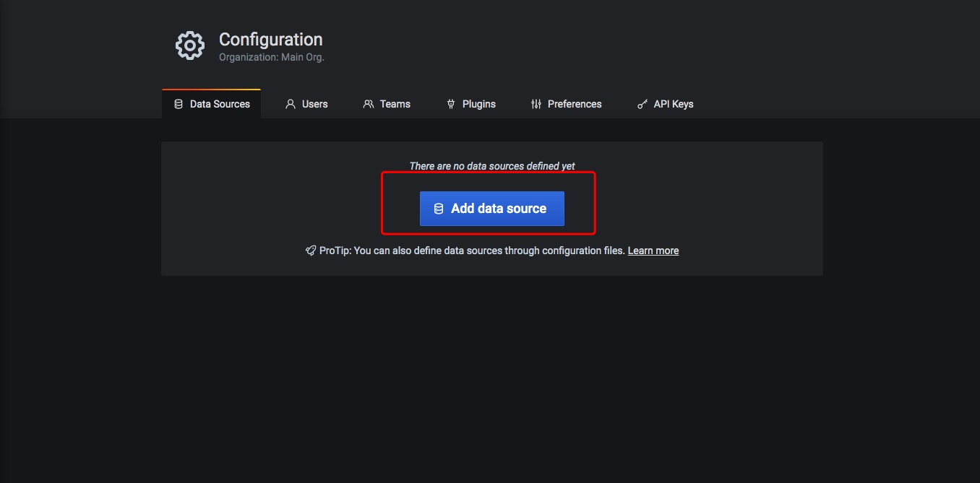Click "There are no data sources defined yet"
980x483 pixels.
click(x=492, y=166)
